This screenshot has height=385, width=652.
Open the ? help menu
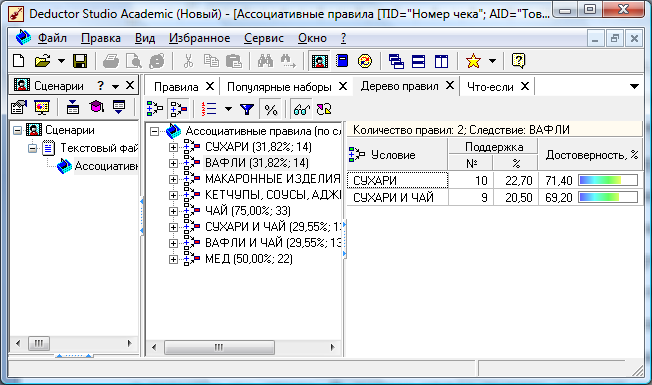[343, 38]
